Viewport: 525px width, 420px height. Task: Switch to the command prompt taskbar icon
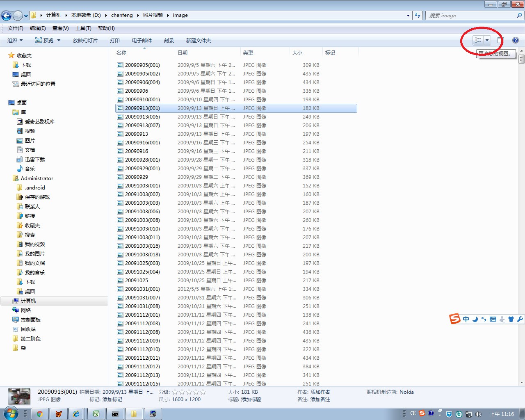[115, 414]
